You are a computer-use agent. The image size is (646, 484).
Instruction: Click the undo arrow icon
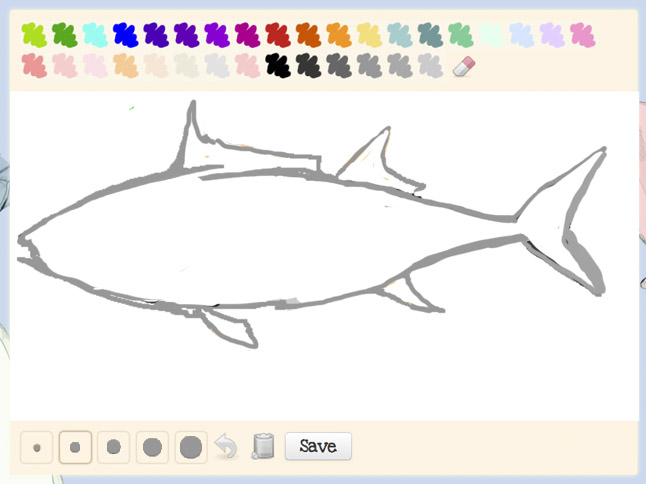[x=226, y=446]
